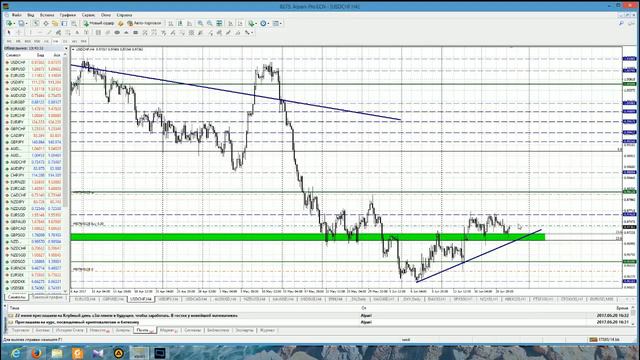Open the Вставка menu

pos(47,15)
